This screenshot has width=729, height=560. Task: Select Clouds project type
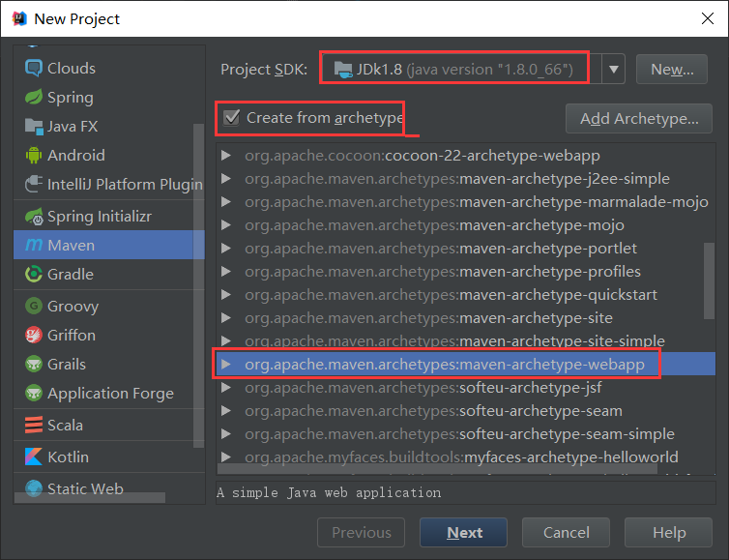pyautogui.click(x=109, y=68)
